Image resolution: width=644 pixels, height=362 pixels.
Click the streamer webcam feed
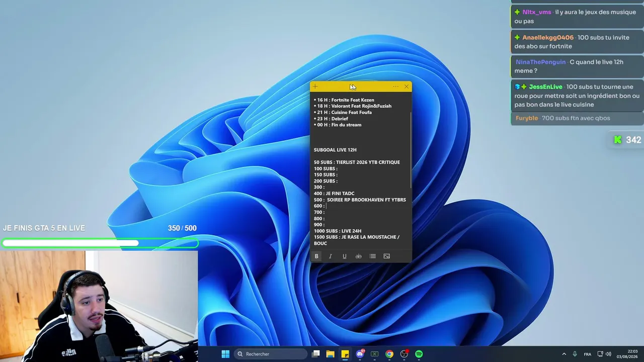click(99, 306)
